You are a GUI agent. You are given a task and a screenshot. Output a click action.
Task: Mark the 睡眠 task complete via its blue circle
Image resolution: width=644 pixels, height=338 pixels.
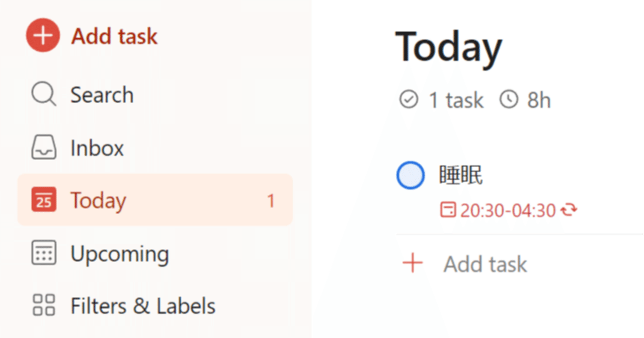point(411,175)
